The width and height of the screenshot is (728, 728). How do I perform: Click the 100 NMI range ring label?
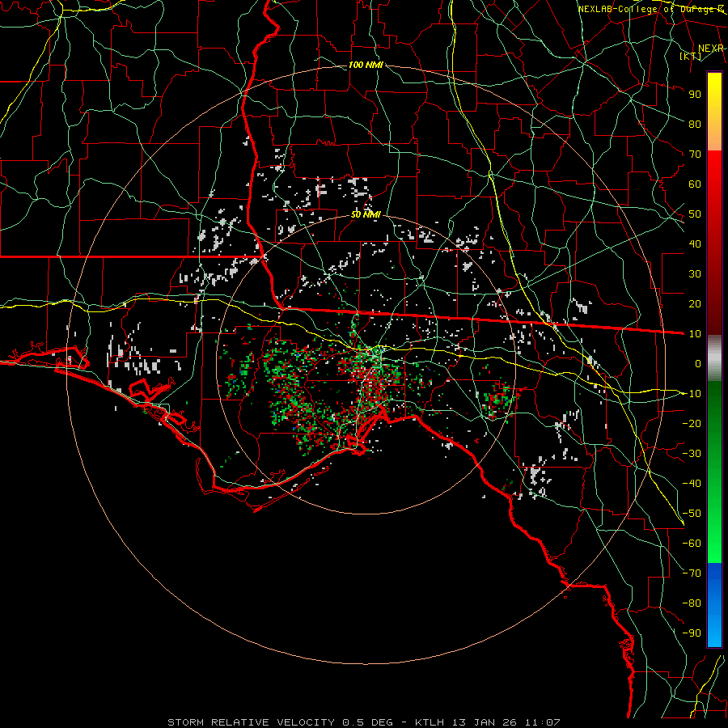pos(366,65)
